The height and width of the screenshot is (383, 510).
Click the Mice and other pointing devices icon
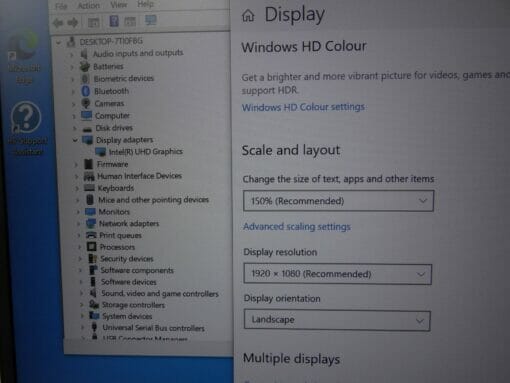(x=90, y=200)
